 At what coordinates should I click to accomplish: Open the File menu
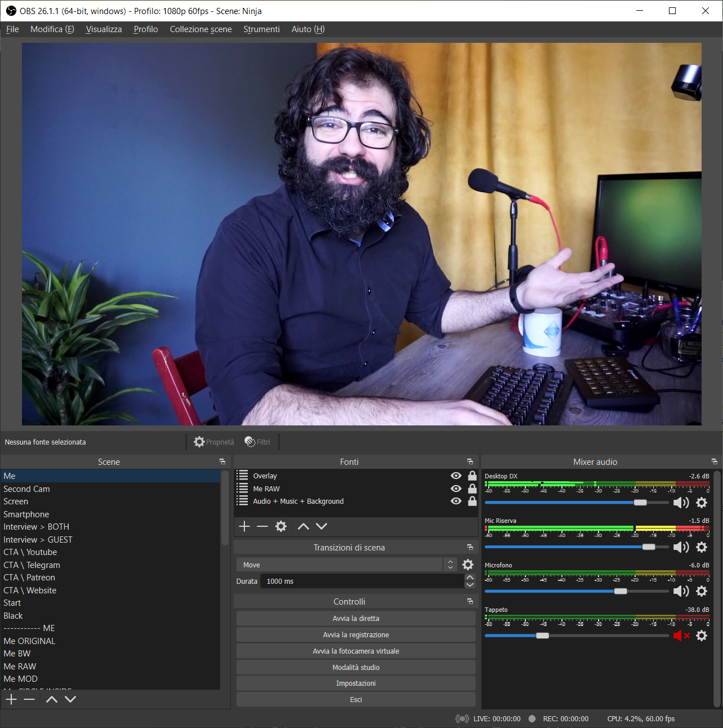[12, 29]
